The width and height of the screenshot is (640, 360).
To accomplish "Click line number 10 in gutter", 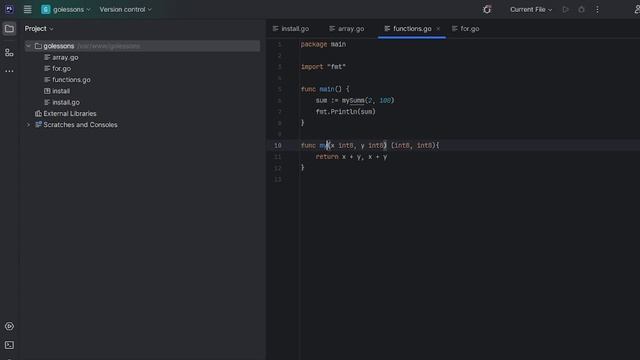I will (x=278, y=145).
